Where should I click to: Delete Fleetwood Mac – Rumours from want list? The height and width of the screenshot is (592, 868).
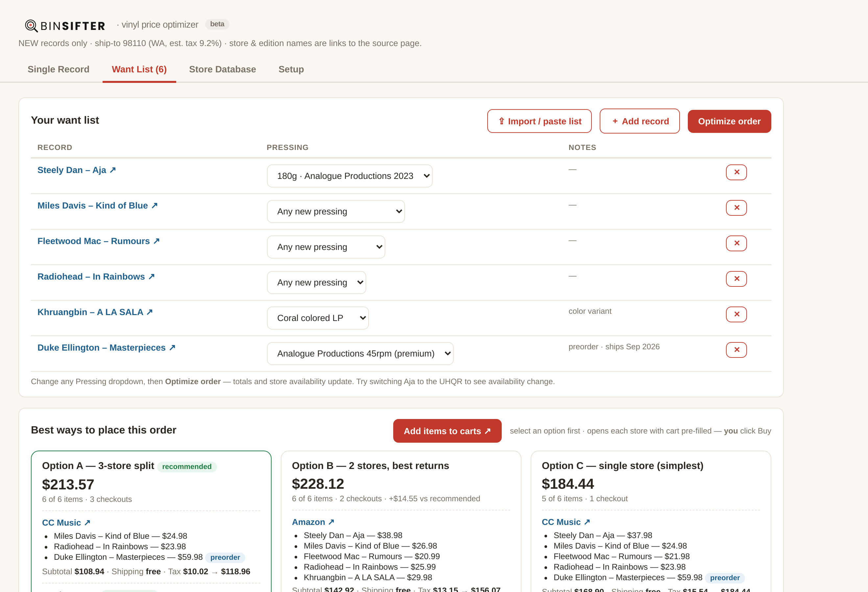click(x=736, y=243)
